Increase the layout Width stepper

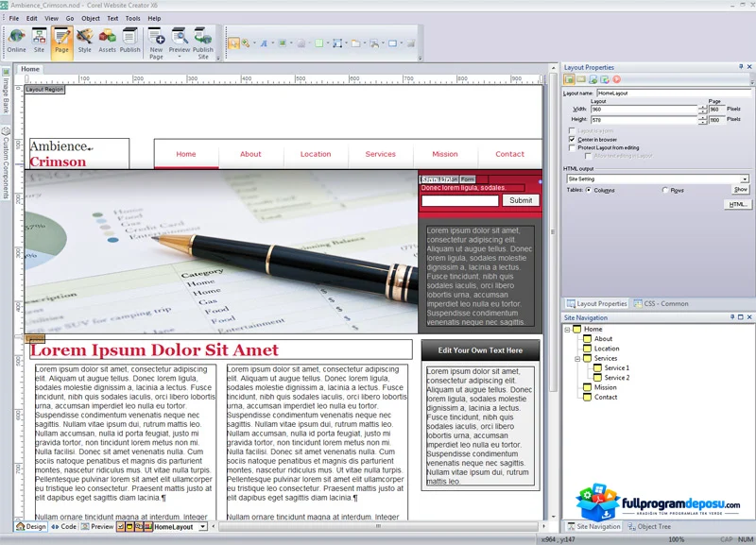(x=702, y=107)
